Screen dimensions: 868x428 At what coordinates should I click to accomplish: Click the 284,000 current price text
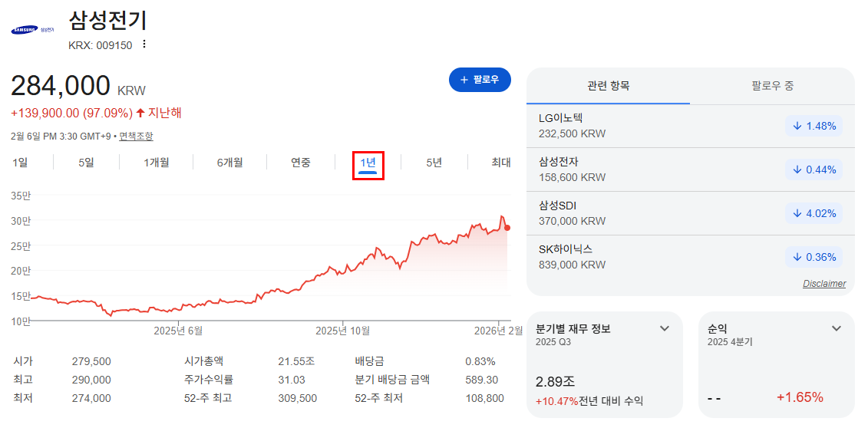point(61,86)
